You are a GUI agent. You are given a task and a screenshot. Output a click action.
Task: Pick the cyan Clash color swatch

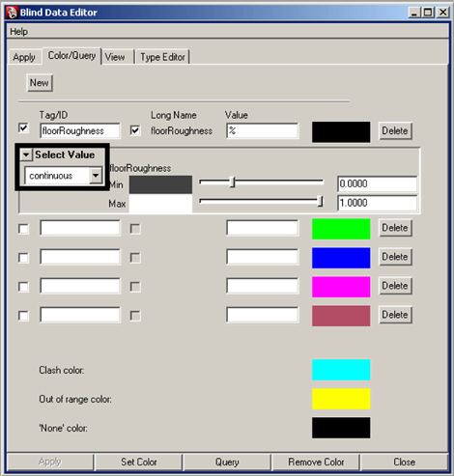point(341,370)
